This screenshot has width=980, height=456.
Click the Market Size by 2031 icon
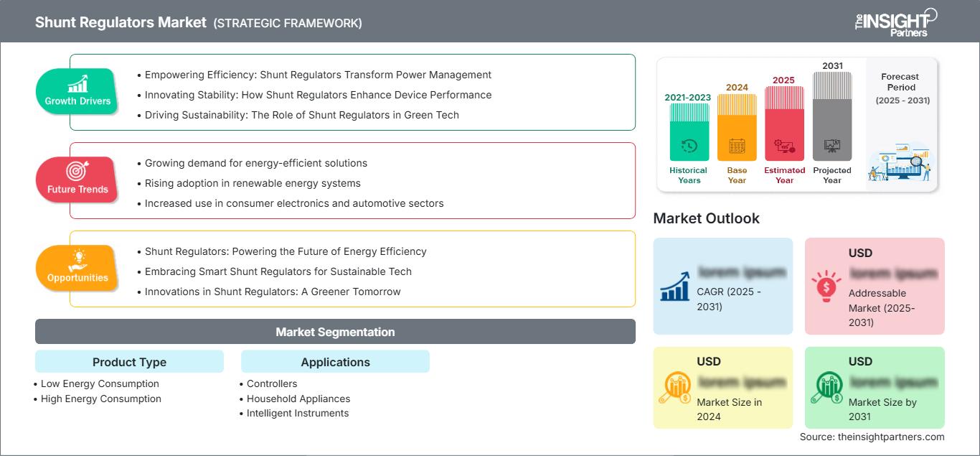(x=826, y=388)
